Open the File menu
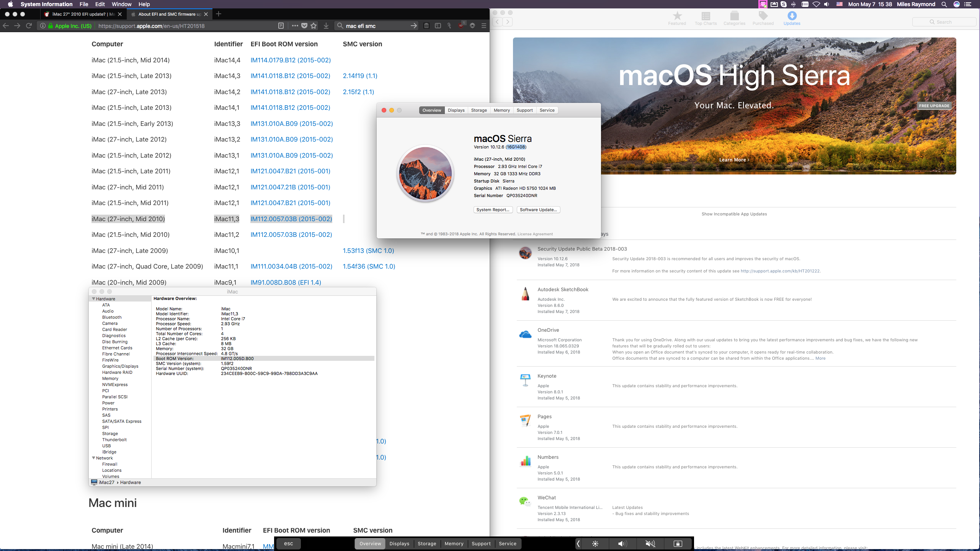Screen dimensions: 980x551 pyautogui.click(x=84, y=4)
